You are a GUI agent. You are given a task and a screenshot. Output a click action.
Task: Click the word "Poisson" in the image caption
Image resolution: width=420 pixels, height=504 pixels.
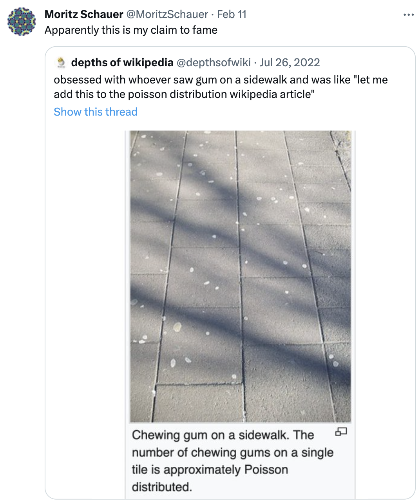(x=266, y=470)
